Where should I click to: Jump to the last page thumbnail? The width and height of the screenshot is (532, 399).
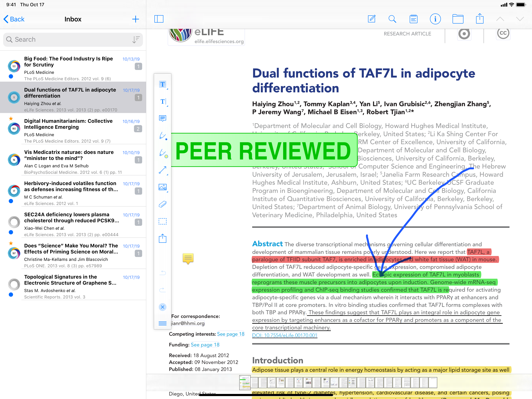click(x=433, y=383)
